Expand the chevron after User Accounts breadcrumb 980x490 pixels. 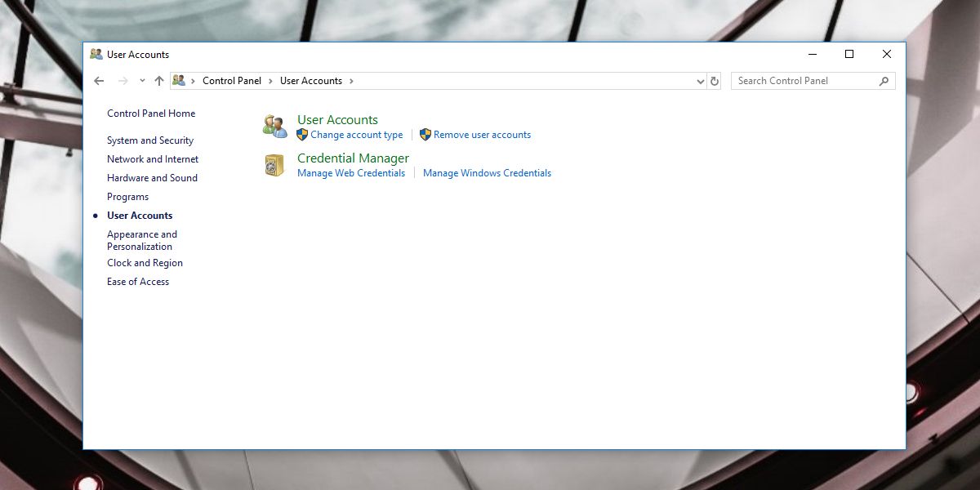351,81
